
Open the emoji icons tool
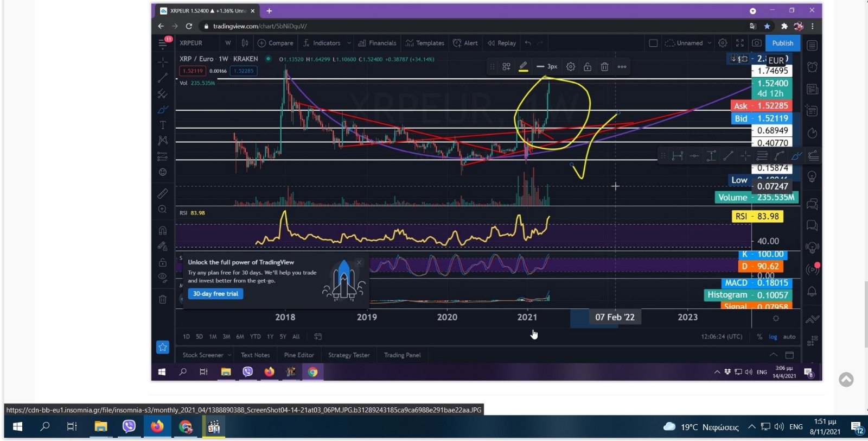click(x=162, y=172)
